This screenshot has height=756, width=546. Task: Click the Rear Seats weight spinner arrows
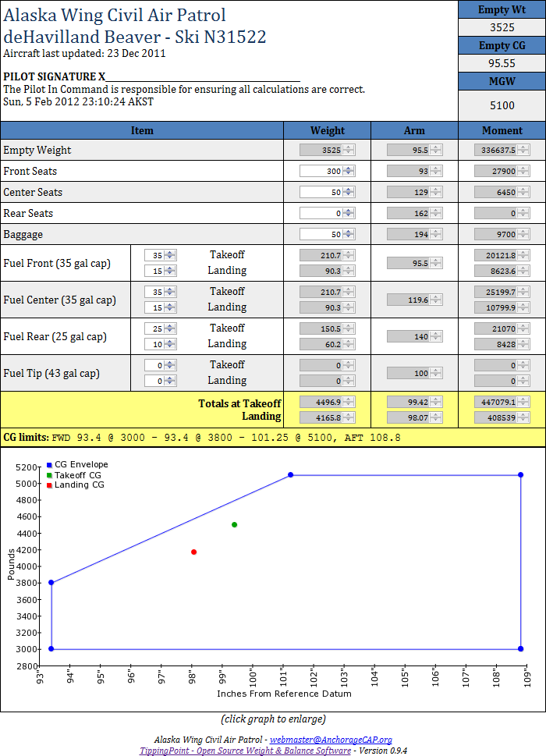pos(349,213)
